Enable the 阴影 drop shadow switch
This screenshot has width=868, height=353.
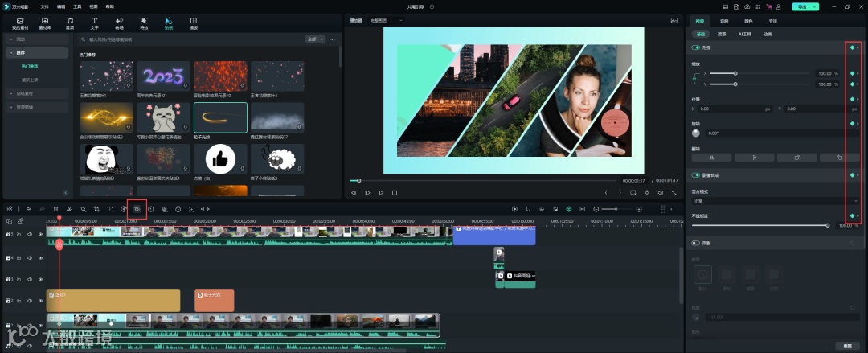[x=696, y=243]
